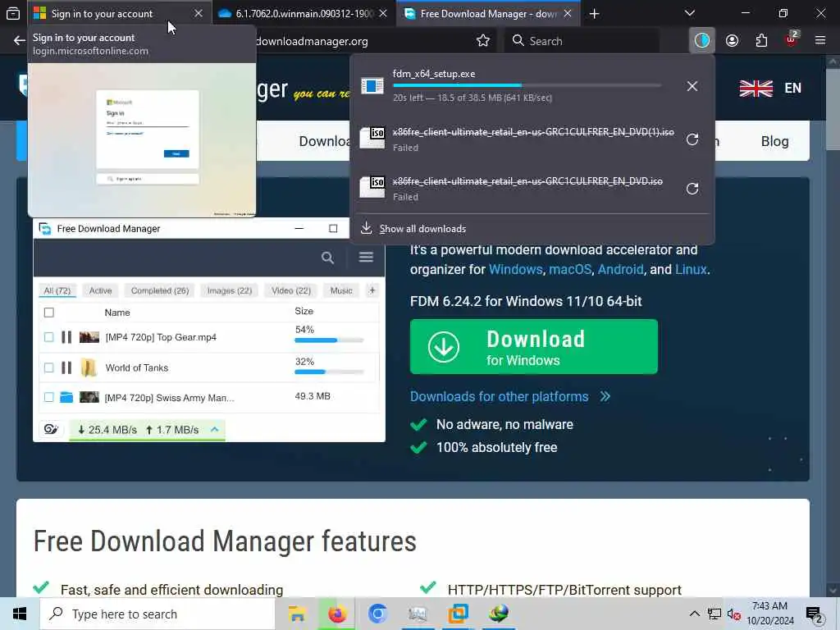The width and height of the screenshot is (840, 630).
Task: Show hidden tray icons chevron
Action: click(694, 614)
